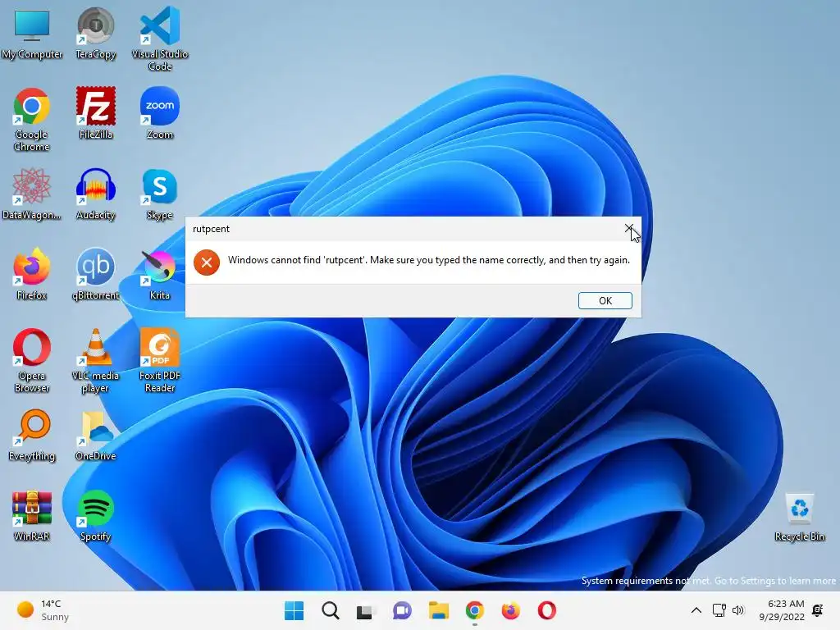The width and height of the screenshot is (840, 630).
Task: Show hidden system tray icons
Action: coord(696,610)
